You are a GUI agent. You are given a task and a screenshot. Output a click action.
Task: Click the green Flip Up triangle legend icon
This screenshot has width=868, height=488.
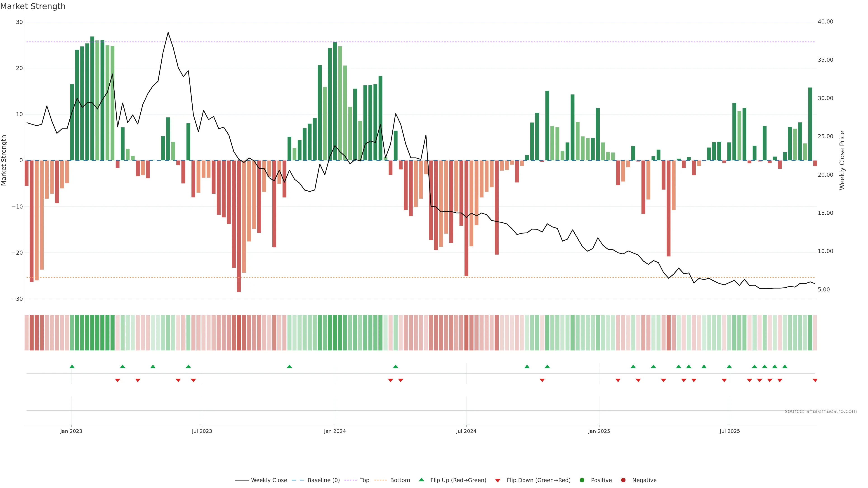click(421, 480)
